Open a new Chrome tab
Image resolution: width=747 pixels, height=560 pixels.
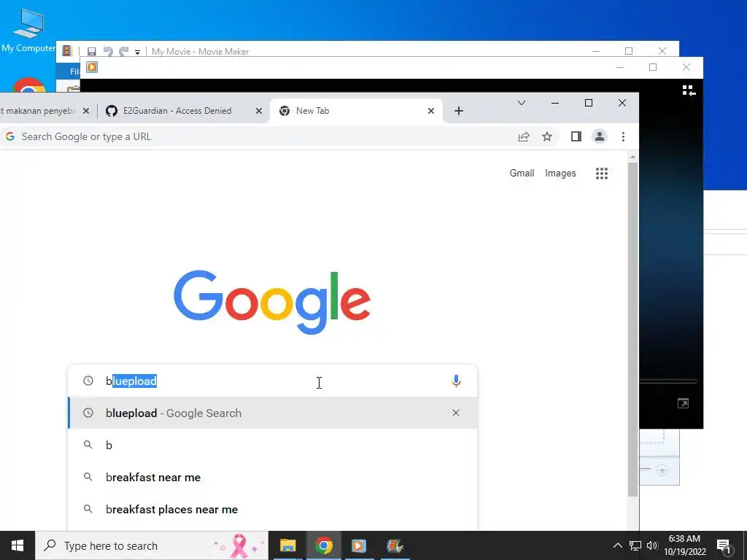click(459, 111)
